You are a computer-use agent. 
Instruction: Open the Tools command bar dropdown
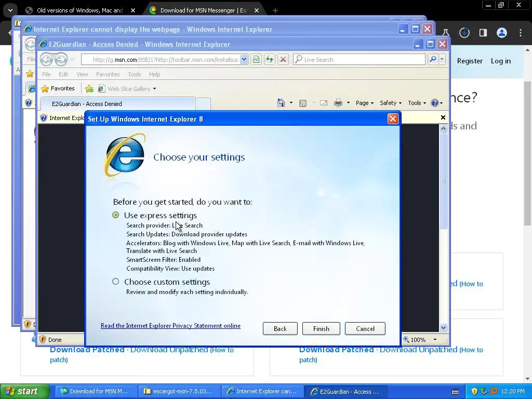[x=417, y=103]
